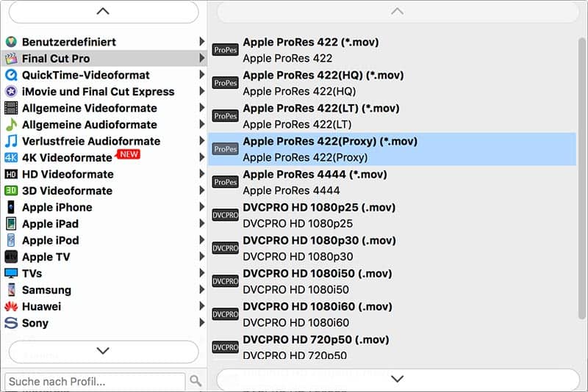588x392 pixels.
Task: Open the 3D Videoformate category
Action: (104, 191)
